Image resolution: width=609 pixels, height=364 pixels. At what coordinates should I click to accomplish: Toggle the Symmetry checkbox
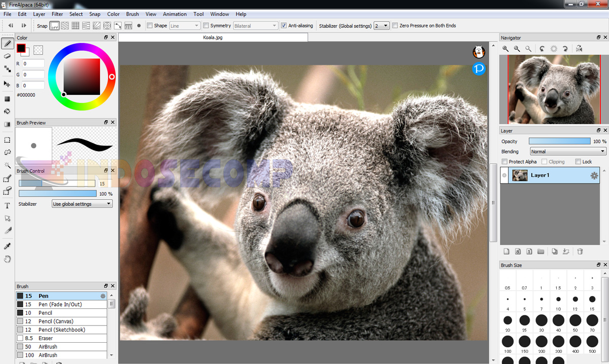(x=206, y=25)
